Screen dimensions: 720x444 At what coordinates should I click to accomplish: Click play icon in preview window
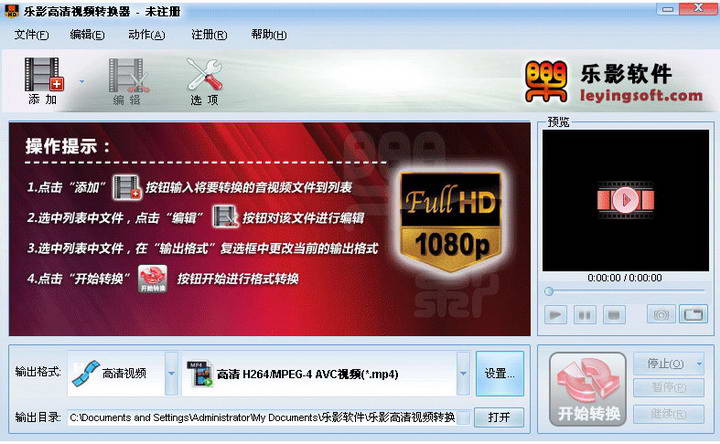point(625,200)
